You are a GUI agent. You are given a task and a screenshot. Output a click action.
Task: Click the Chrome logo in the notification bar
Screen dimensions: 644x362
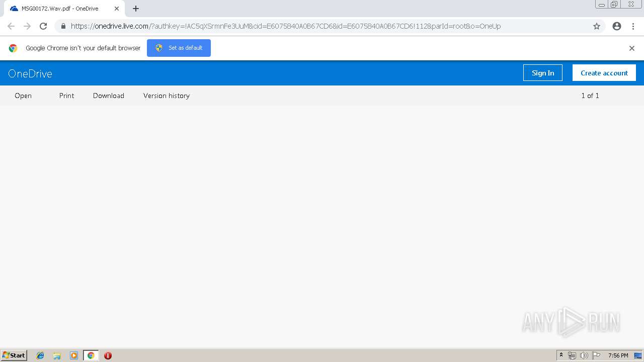(x=13, y=48)
